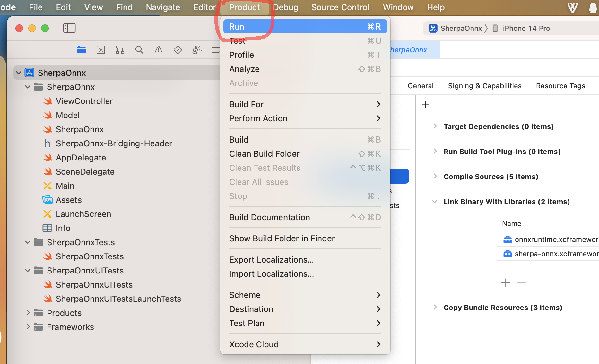Image resolution: width=599 pixels, height=364 pixels.
Task: Collapse the SherpaOnnx group folder
Action: point(28,87)
